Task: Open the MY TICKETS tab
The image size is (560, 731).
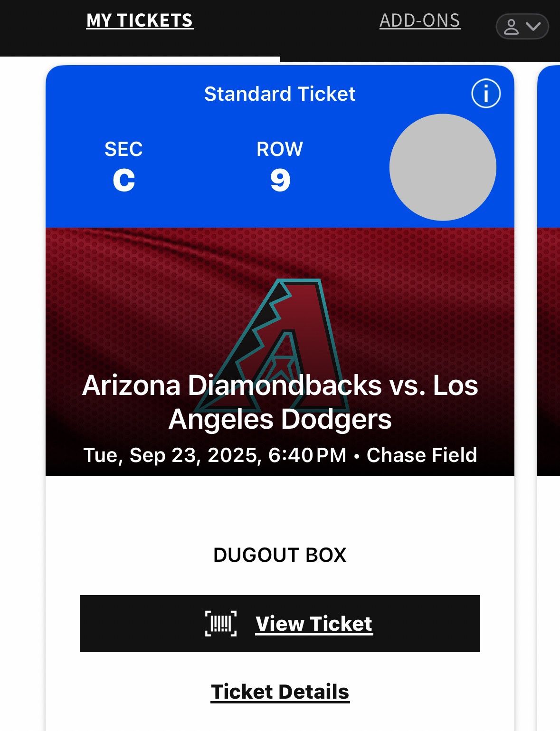Action: [x=140, y=20]
